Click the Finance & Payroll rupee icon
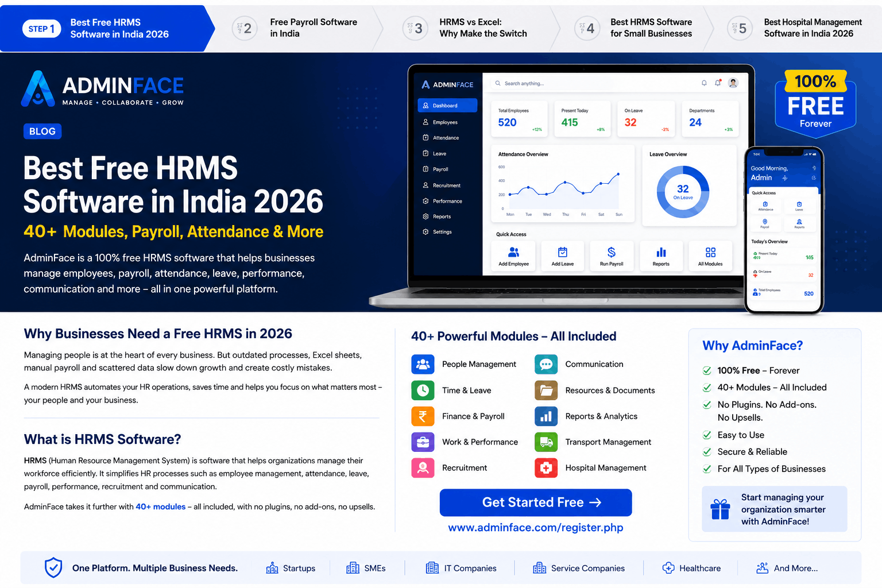 pos(423,416)
